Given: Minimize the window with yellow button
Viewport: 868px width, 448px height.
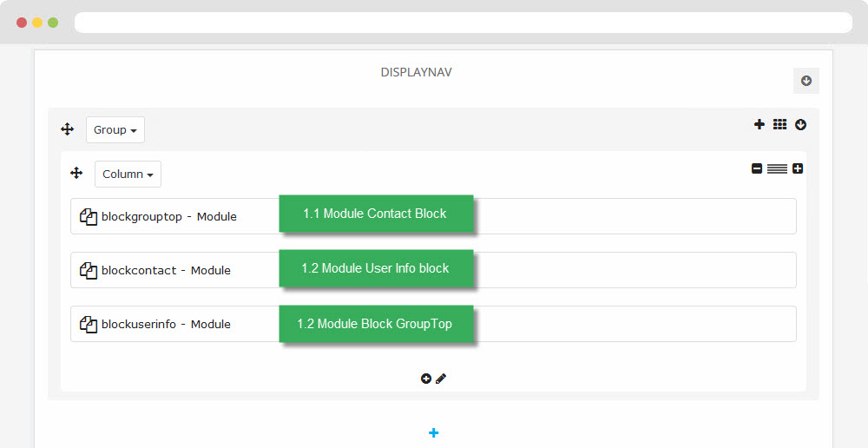Looking at the screenshot, I should [x=37, y=23].
